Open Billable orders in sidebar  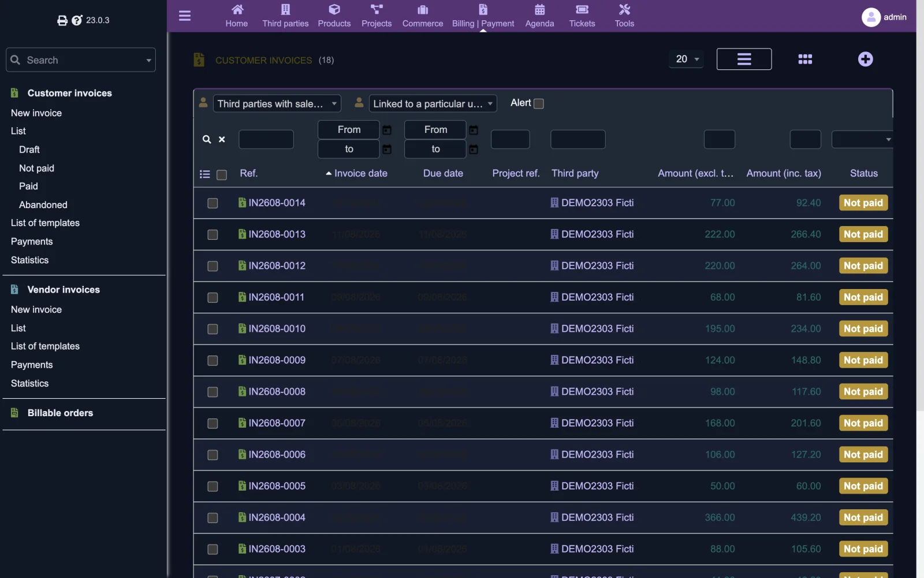tap(60, 413)
